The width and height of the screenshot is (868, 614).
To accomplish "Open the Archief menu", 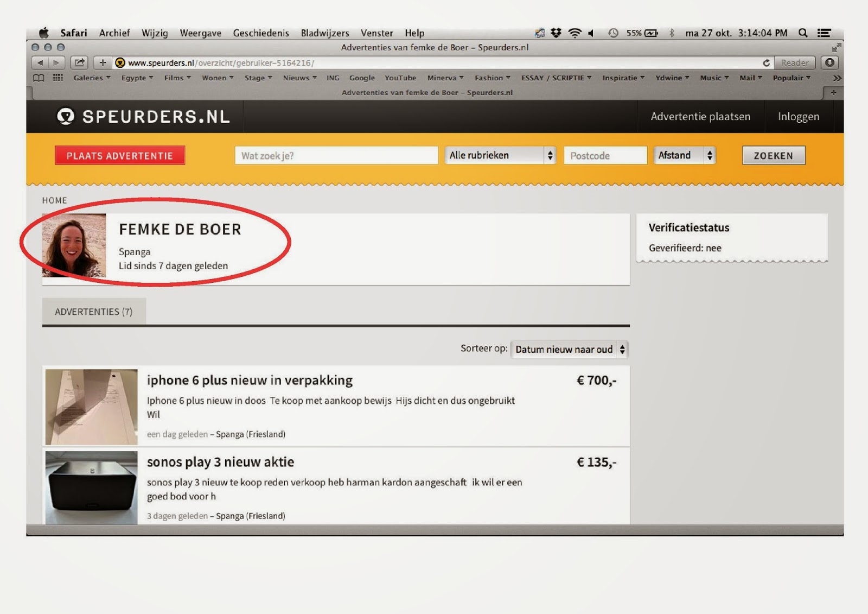I will tap(114, 33).
